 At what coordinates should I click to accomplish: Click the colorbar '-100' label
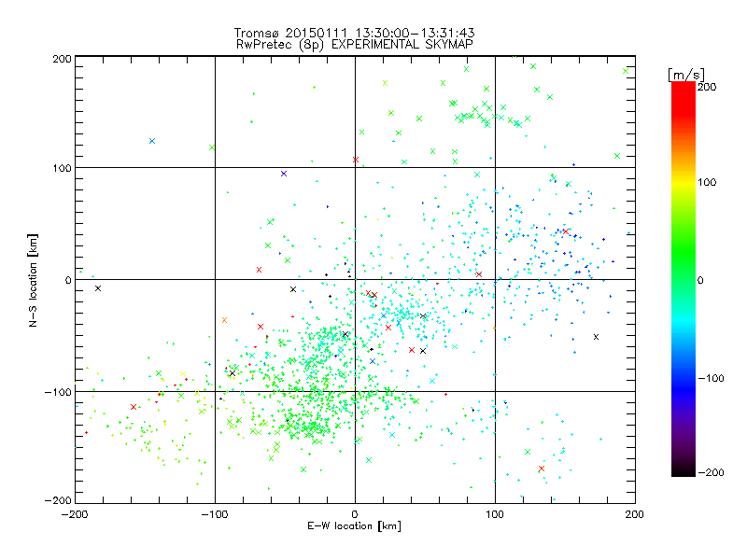point(711,378)
